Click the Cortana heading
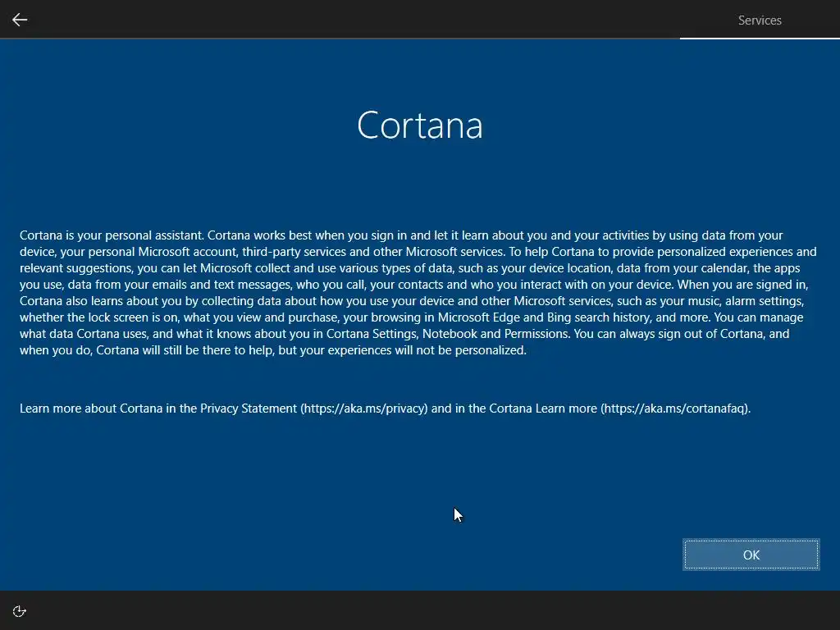Viewport: 840px width, 630px height. tap(420, 126)
